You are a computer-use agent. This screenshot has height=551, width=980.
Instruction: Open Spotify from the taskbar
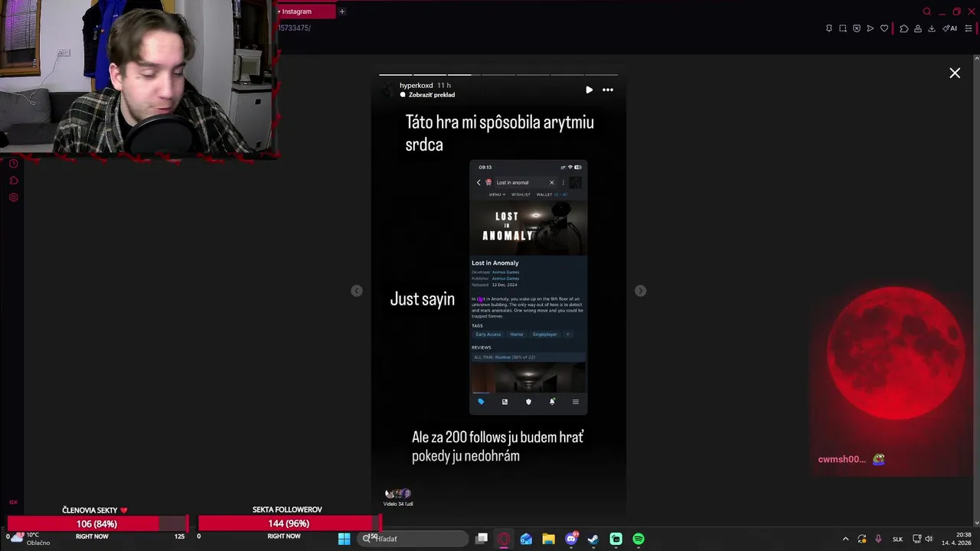click(x=639, y=539)
